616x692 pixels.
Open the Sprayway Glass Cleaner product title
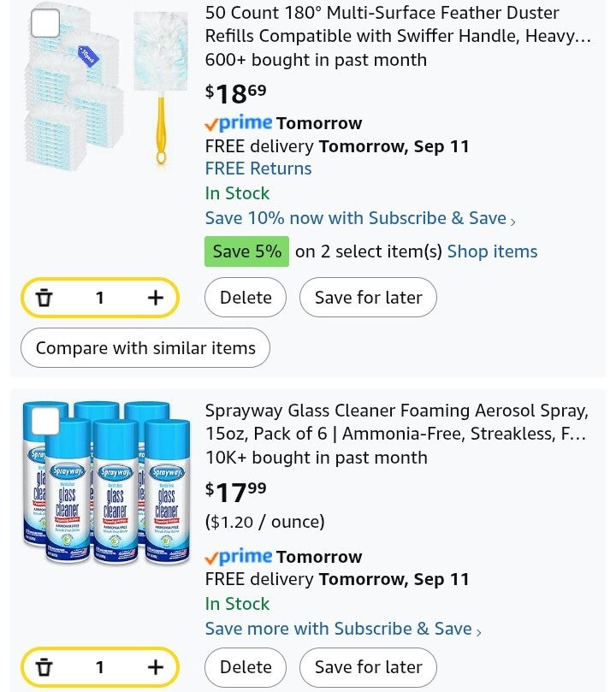tap(396, 422)
